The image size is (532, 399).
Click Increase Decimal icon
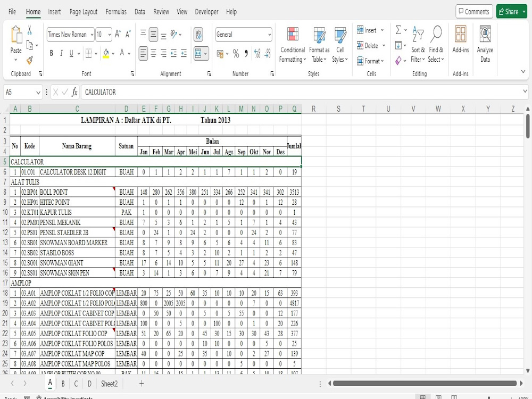click(x=257, y=53)
